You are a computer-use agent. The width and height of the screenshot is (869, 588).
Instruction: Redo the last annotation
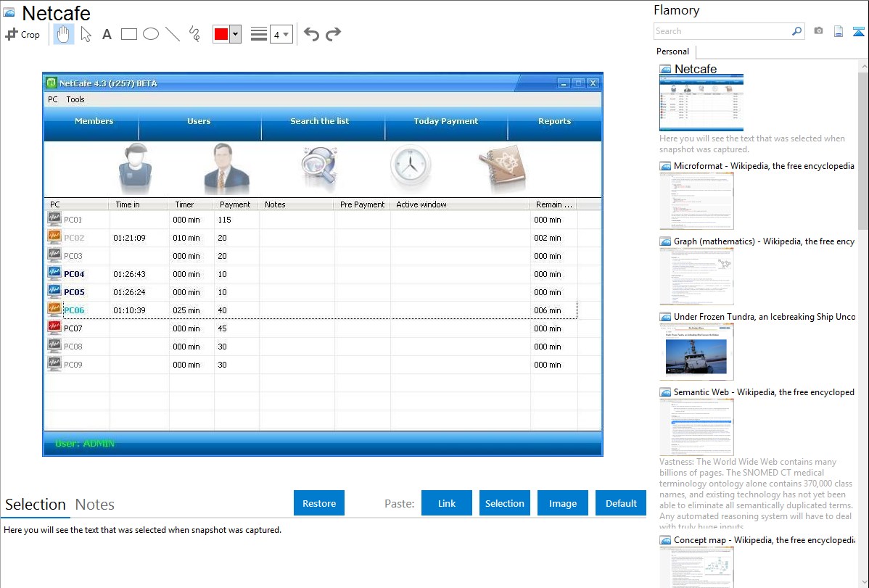pyautogui.click(x=333, y=34)
